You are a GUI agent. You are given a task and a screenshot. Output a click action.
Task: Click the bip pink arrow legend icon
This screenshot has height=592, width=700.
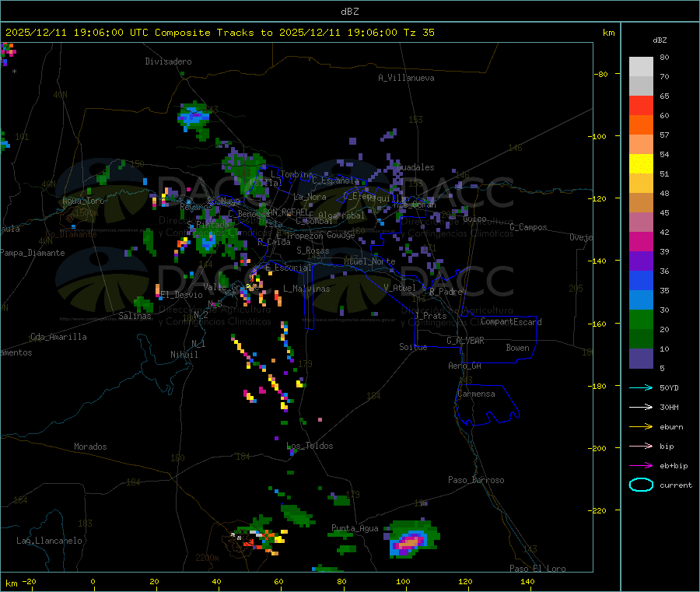point(641,446)
